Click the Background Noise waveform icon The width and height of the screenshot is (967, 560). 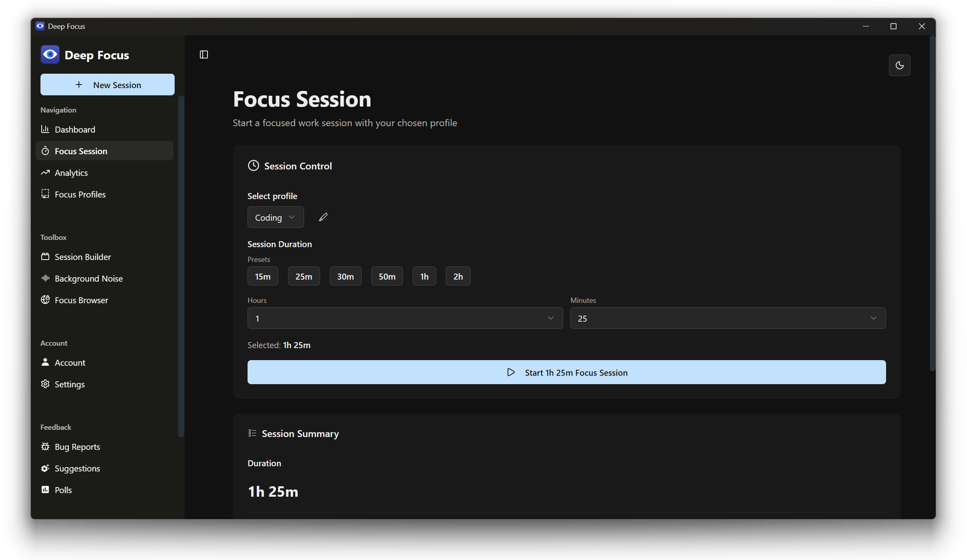tap(45, 278)
